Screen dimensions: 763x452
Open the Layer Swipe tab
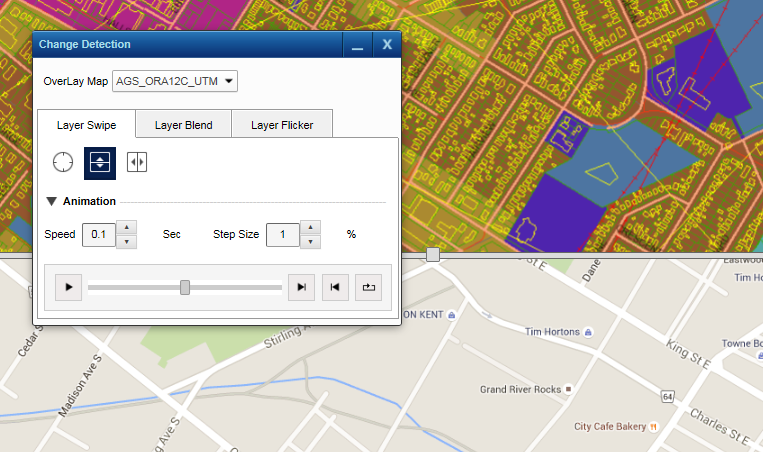pyautogui.click(x=86, y=125)
